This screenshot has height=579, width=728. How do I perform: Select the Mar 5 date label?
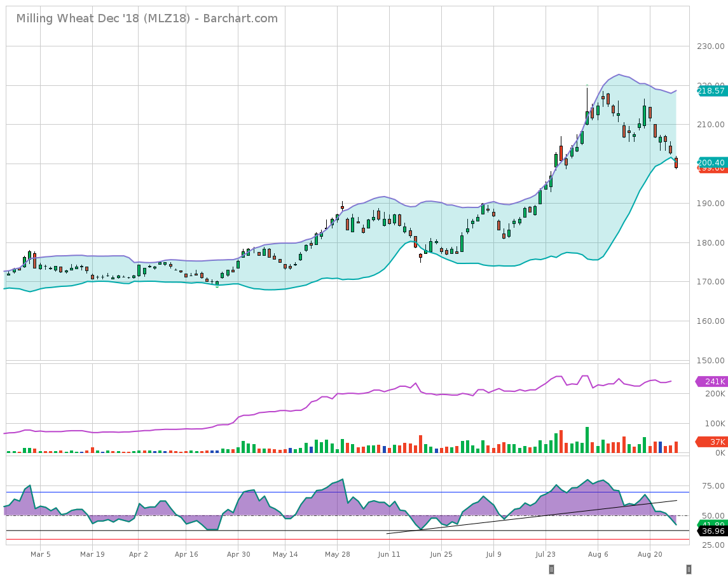(x=40, y=554)
